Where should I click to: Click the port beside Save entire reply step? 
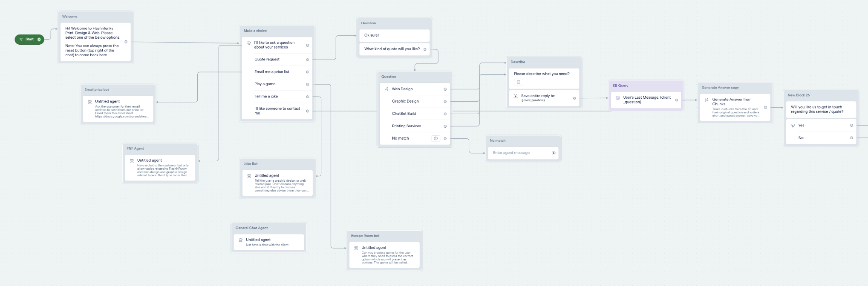[x=574, y=98]
